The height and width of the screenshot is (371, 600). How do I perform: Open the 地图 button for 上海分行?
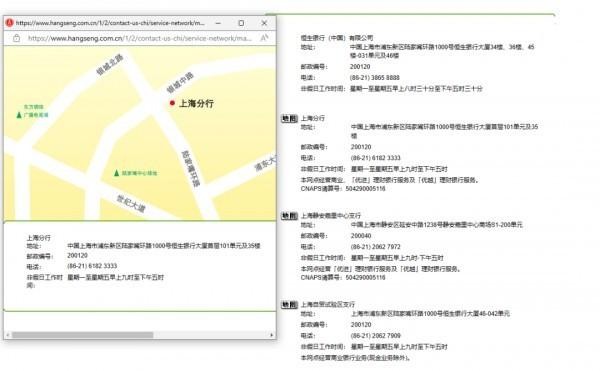(x=289, y=119)
